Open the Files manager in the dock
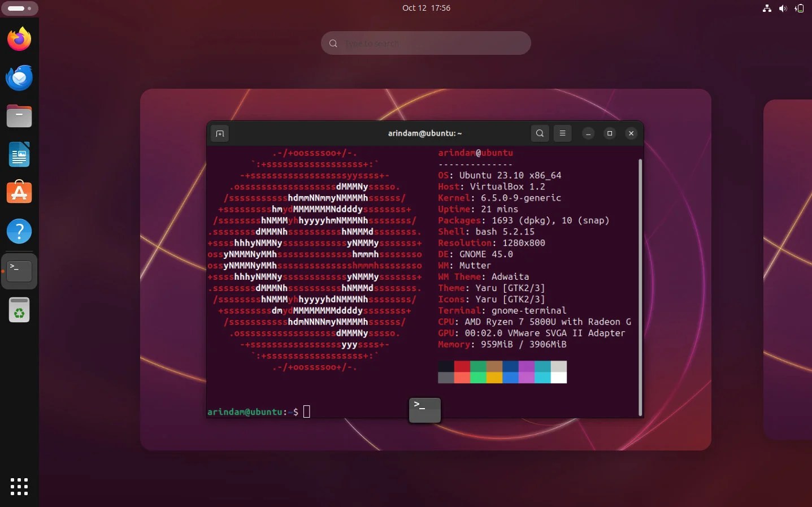This screenshot has width=812, height=507. [19, 116]
